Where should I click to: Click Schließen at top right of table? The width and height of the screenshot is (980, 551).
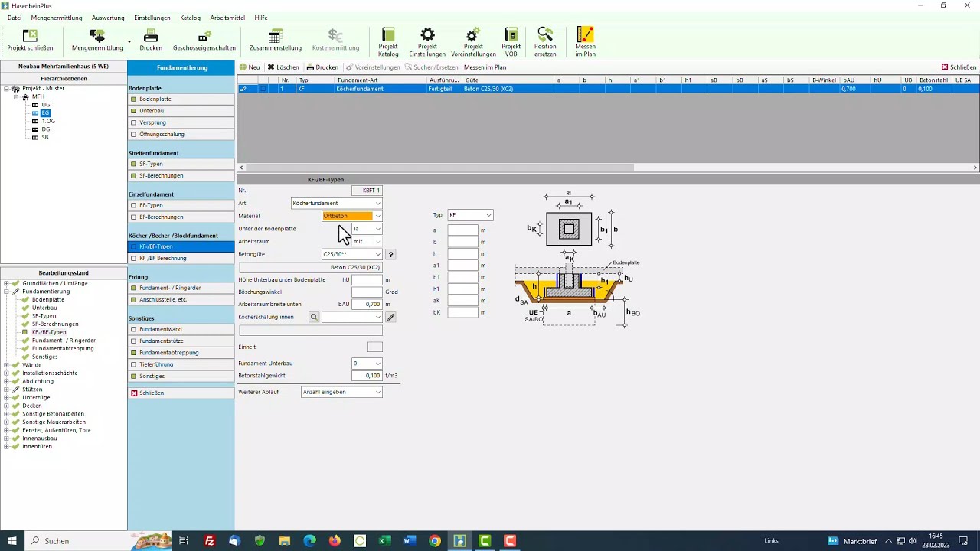coord(959,67)
